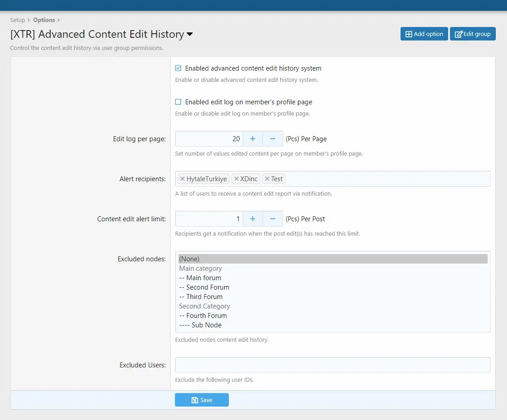The width and height of the screenshot is (507, 420).
Task: Decrease Content edit alert limit with minus
Action: pyautogui.click(x=272, y=219)
